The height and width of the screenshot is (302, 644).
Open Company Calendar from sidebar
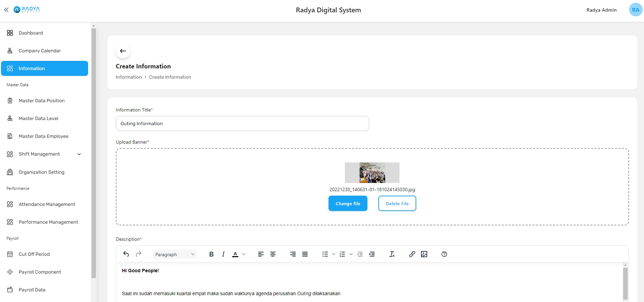tap(45, 51)
